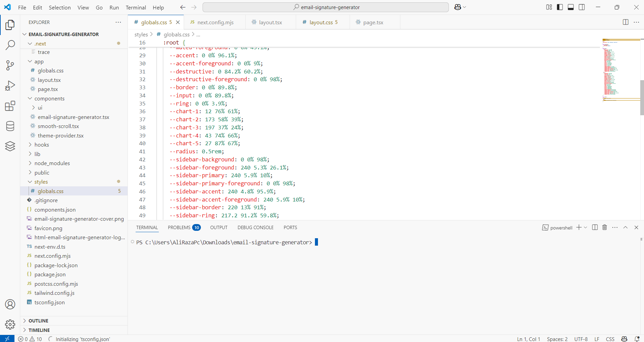Close the globals.css editor tab
This screenshot has height=342, width=644.
click(x=178, y=22)
